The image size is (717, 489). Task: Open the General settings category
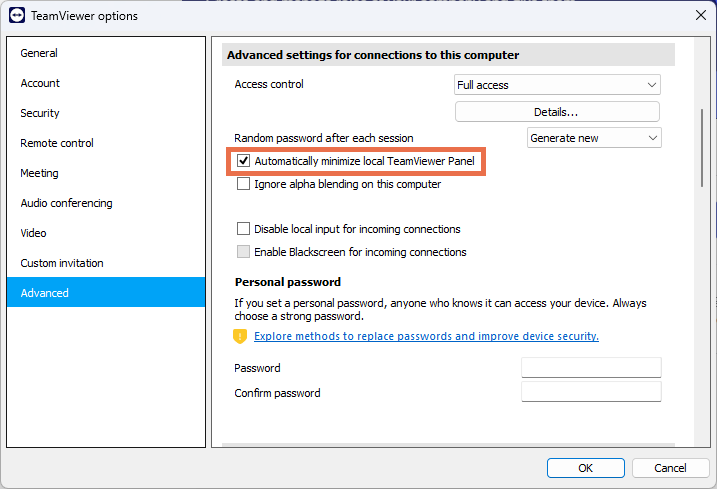click(39, 53)
